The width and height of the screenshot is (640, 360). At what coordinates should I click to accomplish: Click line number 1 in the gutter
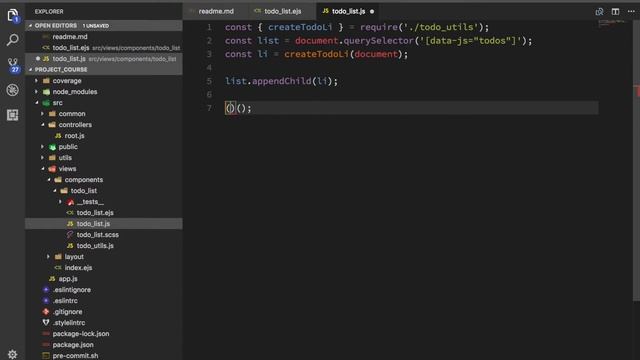(x=209, y=27)
